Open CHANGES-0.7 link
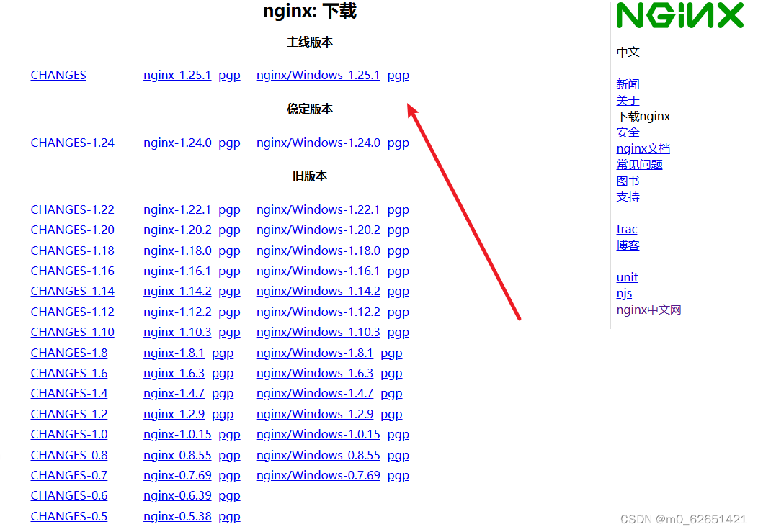 click(69, 476)
